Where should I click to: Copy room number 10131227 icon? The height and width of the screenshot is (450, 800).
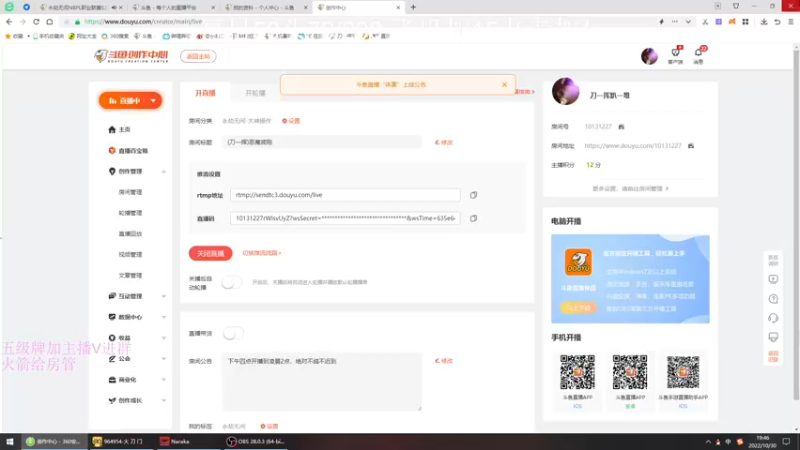[621, 127]
